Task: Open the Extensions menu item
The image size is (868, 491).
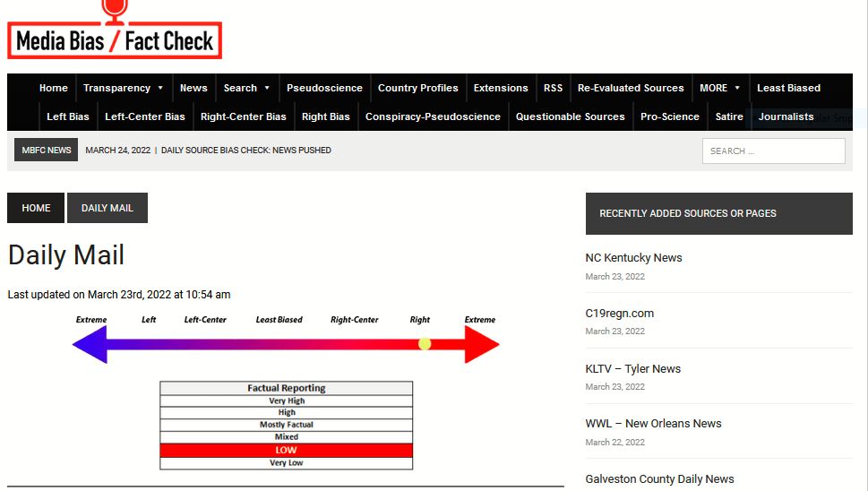Action: pyautogui.click(x=501, y=88)
